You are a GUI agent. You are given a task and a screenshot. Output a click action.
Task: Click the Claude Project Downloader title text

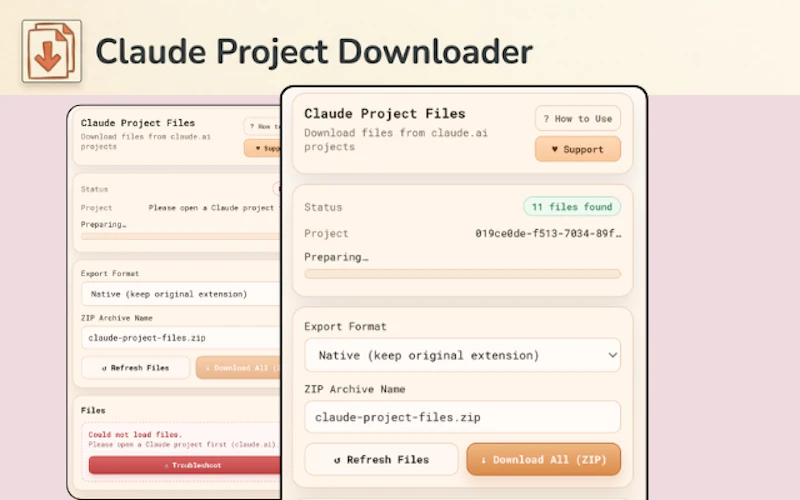(314, 52)
